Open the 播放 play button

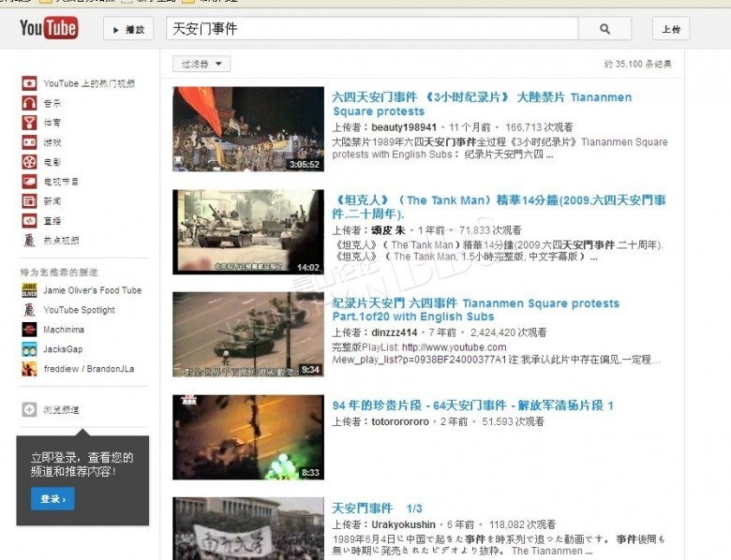pos(128,29)
